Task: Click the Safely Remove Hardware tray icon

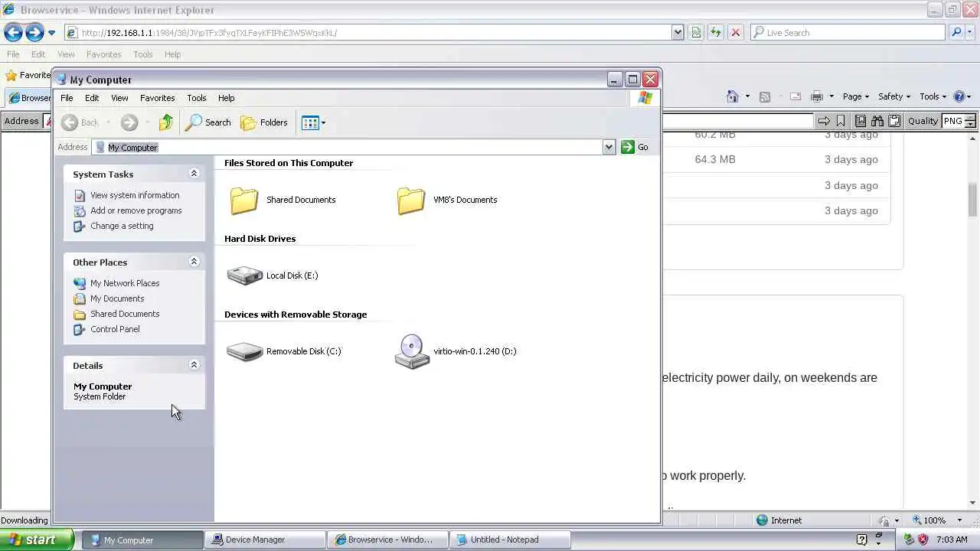Action: 909,540
